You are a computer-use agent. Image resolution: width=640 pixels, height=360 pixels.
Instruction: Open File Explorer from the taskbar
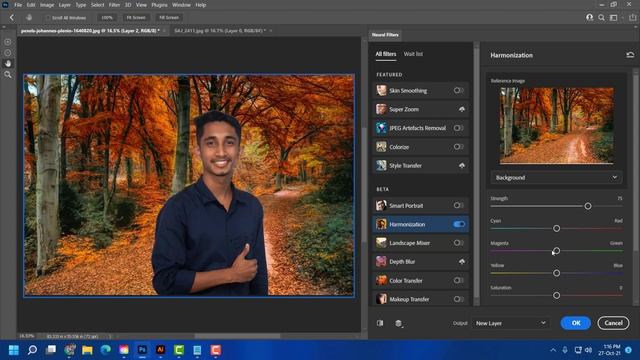click(87, 350)
